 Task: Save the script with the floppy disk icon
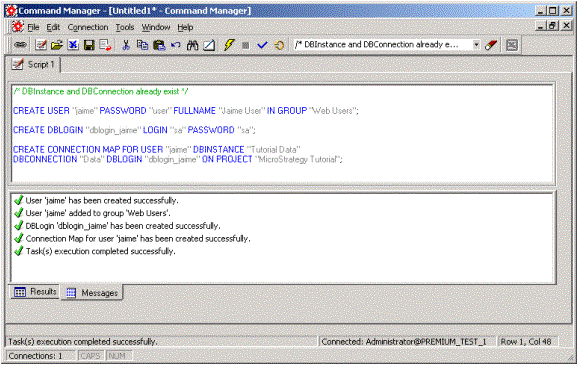pyautogui.click(x=89, y=45)
